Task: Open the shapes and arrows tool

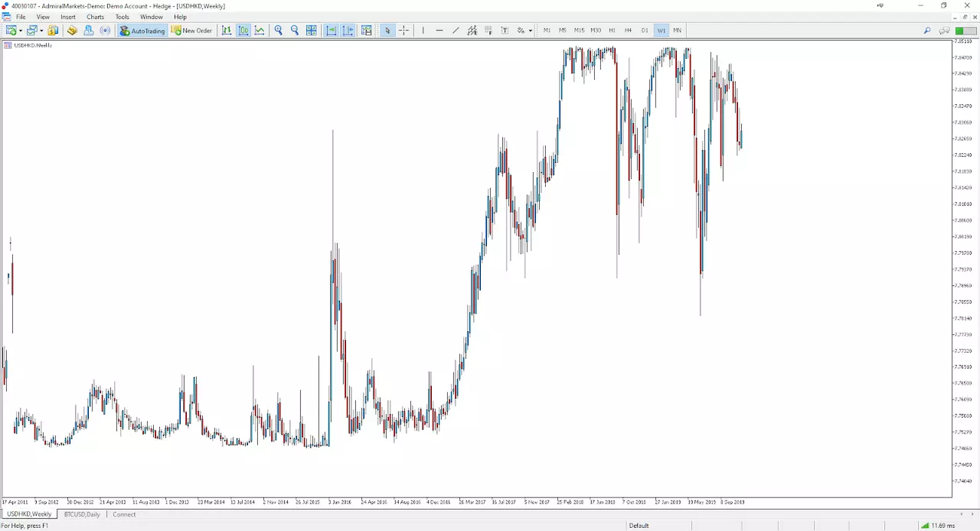Action: coord(521,31)
